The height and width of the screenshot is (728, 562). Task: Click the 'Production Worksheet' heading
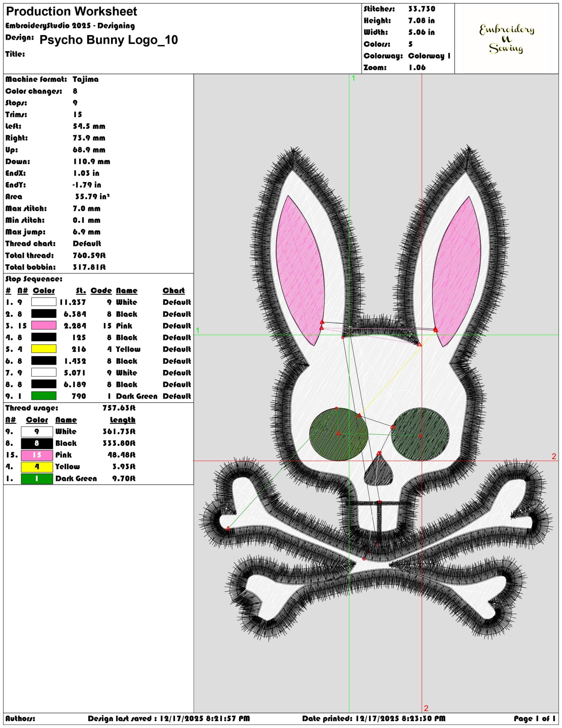pyautogui.click(x=72, y=11)
